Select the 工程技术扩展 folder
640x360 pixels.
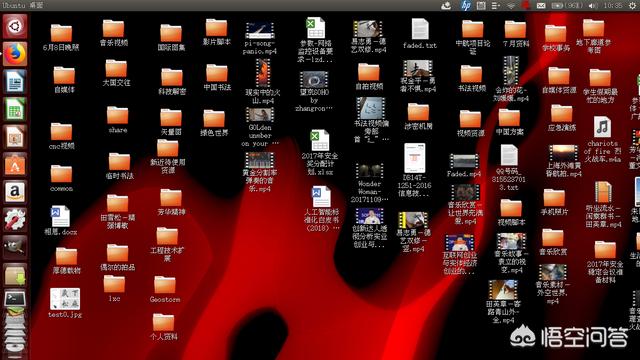pyautogui.click(x=167, y=244)
